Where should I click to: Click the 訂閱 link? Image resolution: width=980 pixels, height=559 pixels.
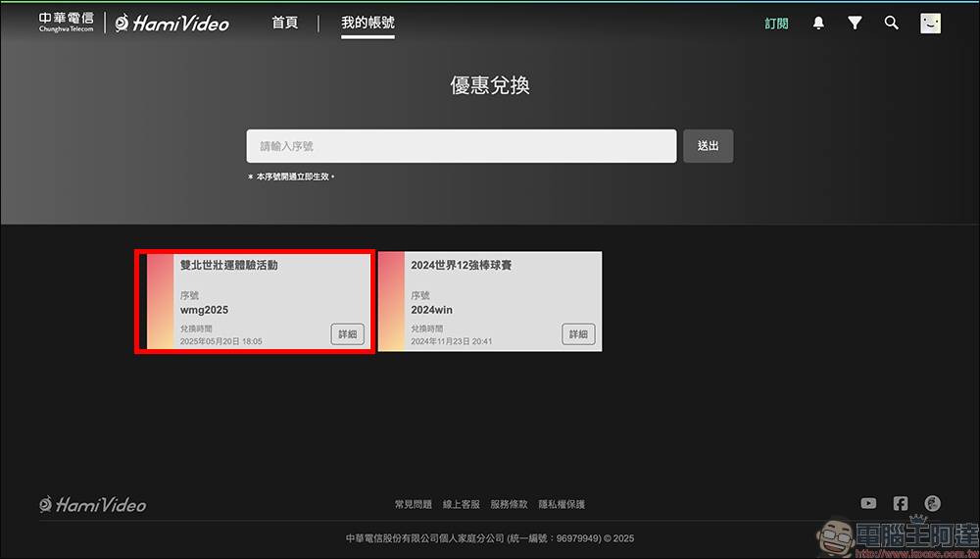click(776, 24)
